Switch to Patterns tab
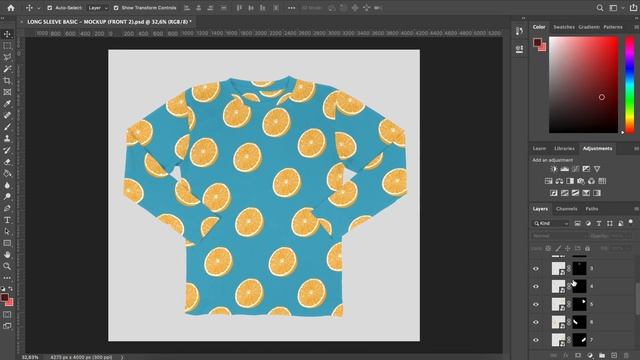 coord(613,27)
